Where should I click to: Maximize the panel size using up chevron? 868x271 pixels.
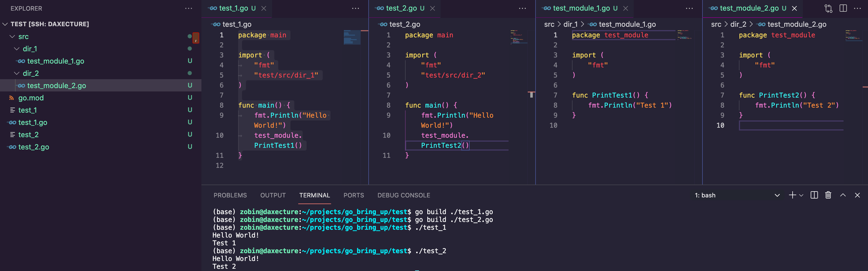pyautogui.click(x=843, y=195)
